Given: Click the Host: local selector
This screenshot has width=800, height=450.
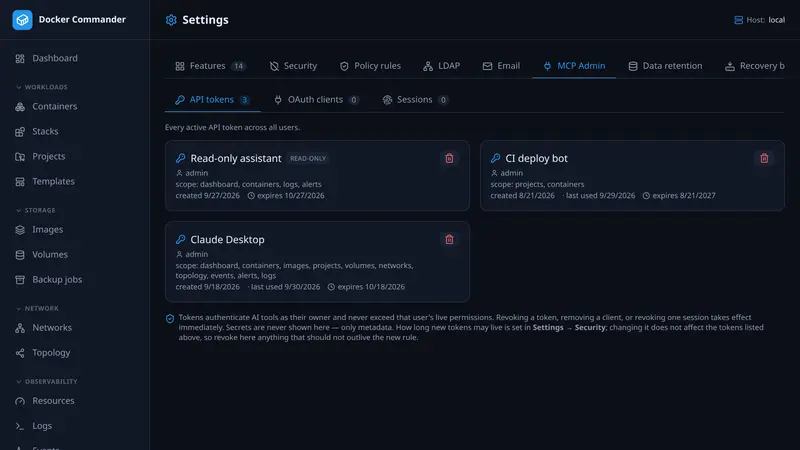Looking at the screenshot, I should pyautogui.click(x=759, y=20).
